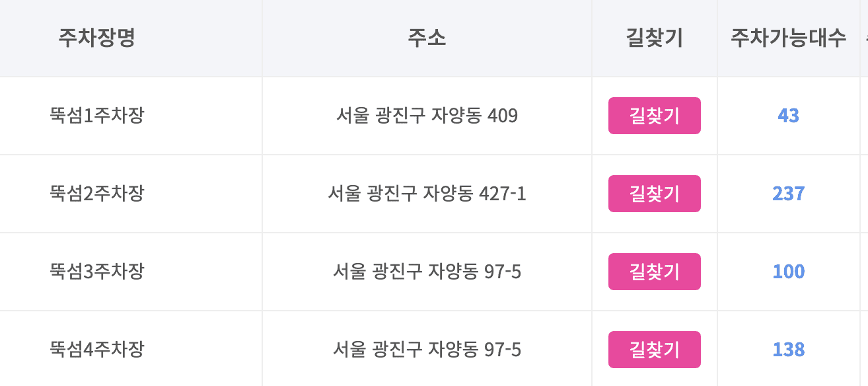Click address 서울 광진구 자양동 427-1

427,194
